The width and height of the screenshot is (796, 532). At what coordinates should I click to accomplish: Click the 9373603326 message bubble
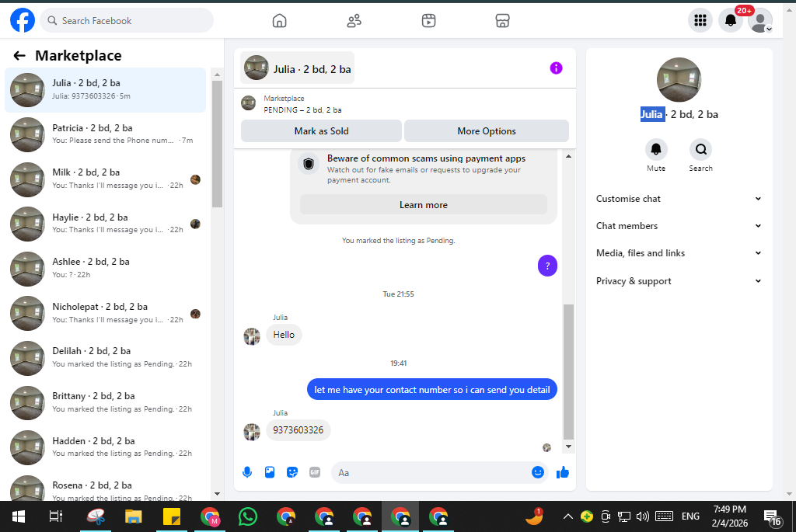click(x=298, y=430)
